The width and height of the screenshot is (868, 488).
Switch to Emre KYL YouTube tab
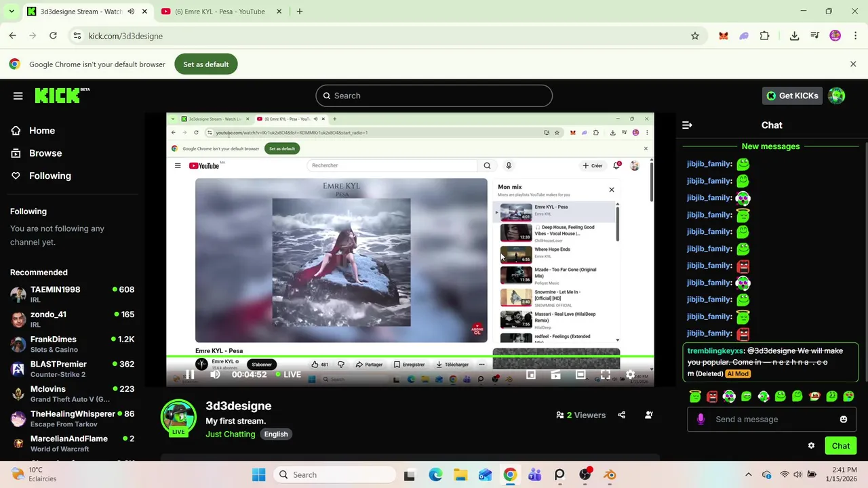point(219,12)
